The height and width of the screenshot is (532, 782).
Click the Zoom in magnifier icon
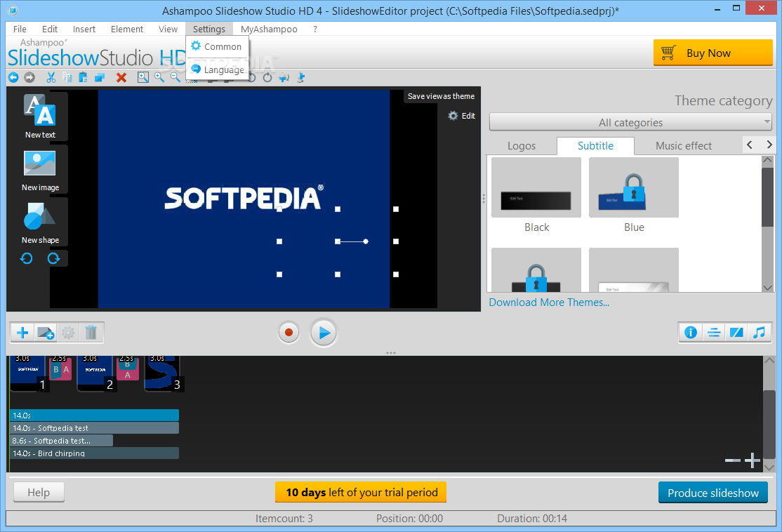(159, 77)
